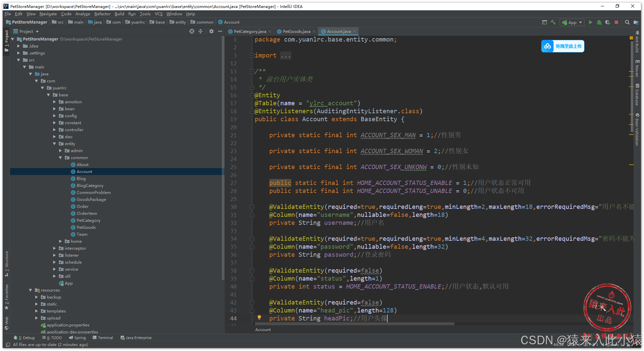Open the Favorites tool window
Screen dimensions: 644x351
7,297
